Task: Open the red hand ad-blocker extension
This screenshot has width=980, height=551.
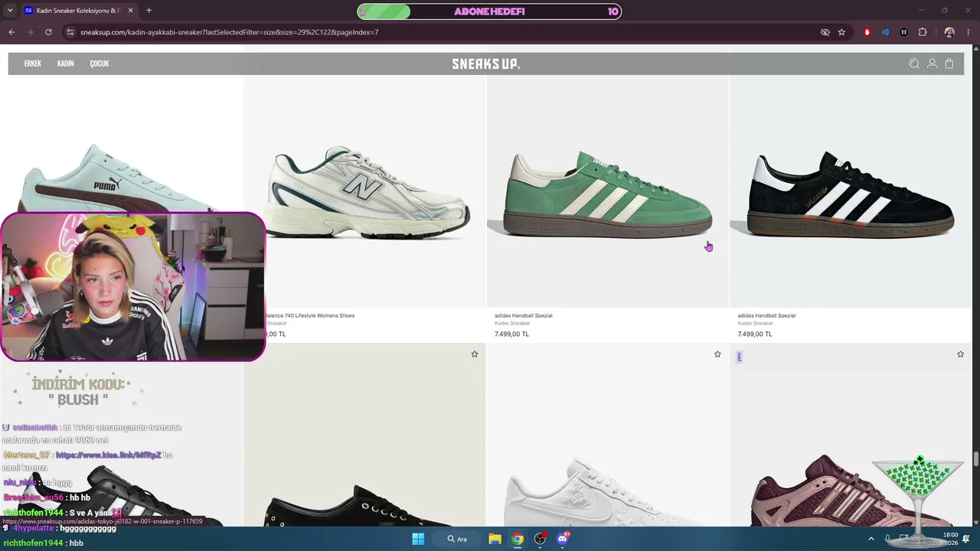Action: coord(867,32)
